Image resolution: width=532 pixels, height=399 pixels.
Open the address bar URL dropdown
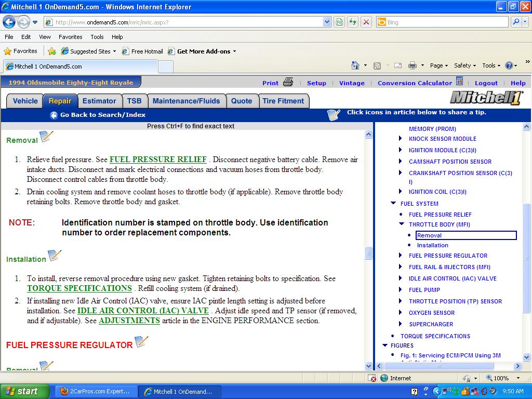[327, 22]
